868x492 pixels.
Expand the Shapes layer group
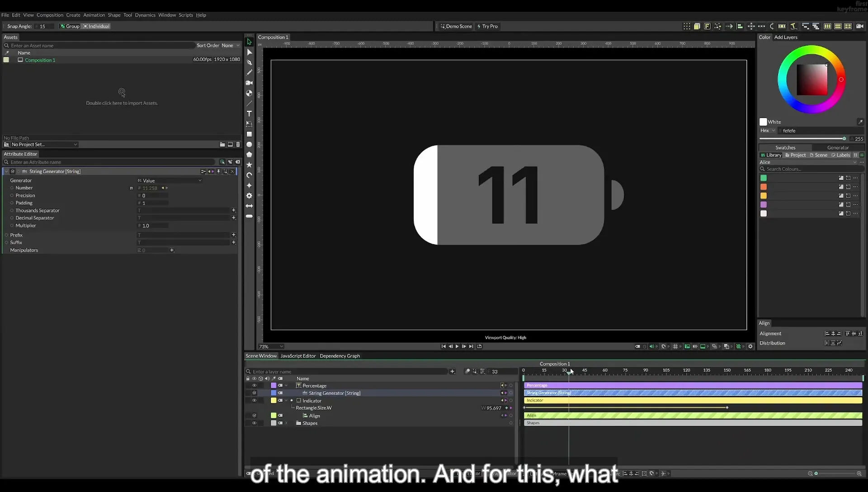pyautogui.click(x=286, y=423)
